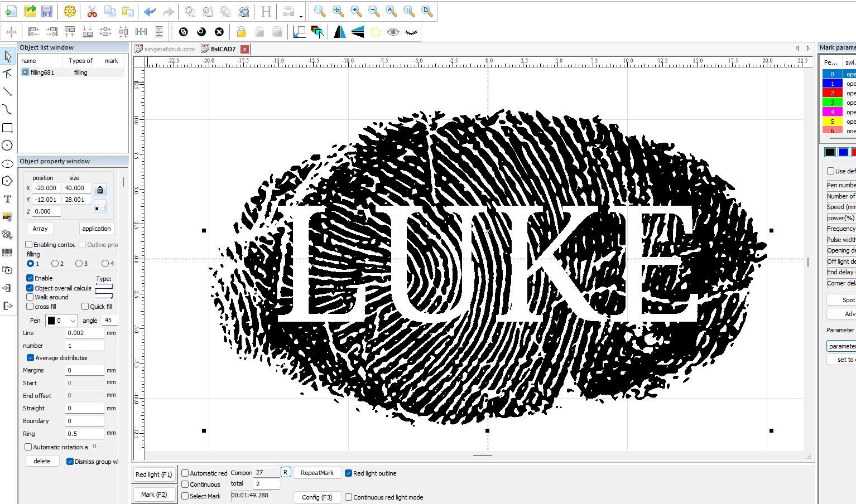This screenshot has width=856, height=504.
Task: Click the Barcode tool icon
Action: [x=7, y=252]
